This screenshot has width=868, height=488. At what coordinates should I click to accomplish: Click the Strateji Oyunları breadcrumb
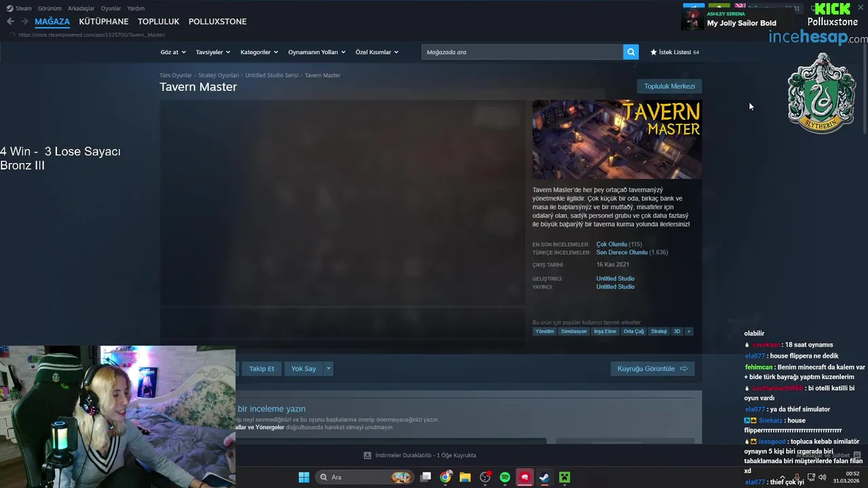click(x=218, y=75)
